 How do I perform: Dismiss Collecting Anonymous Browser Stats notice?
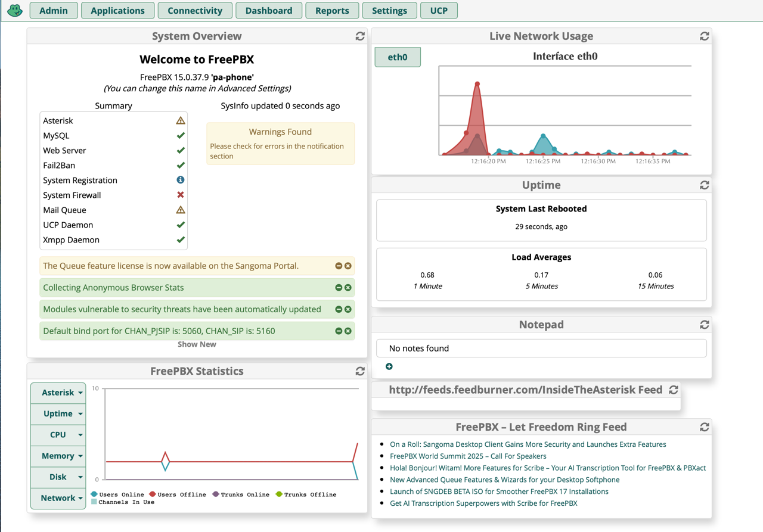(348, 288)
